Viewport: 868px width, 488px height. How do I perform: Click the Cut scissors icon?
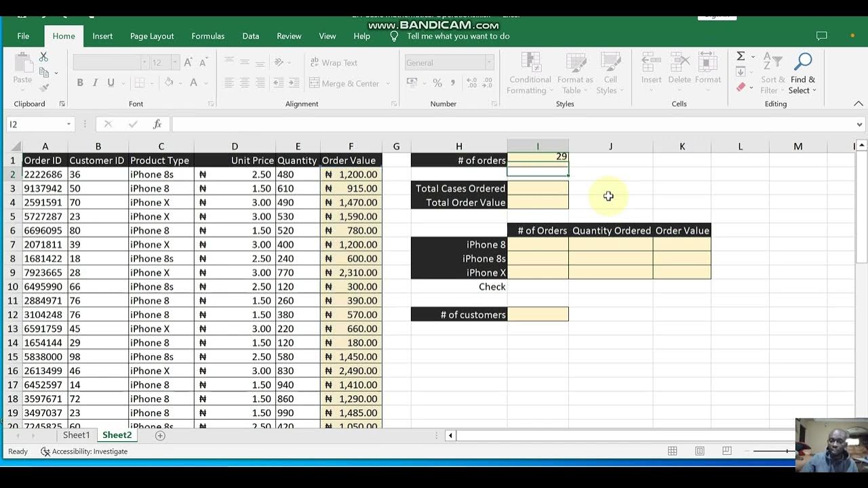[44, 58]
